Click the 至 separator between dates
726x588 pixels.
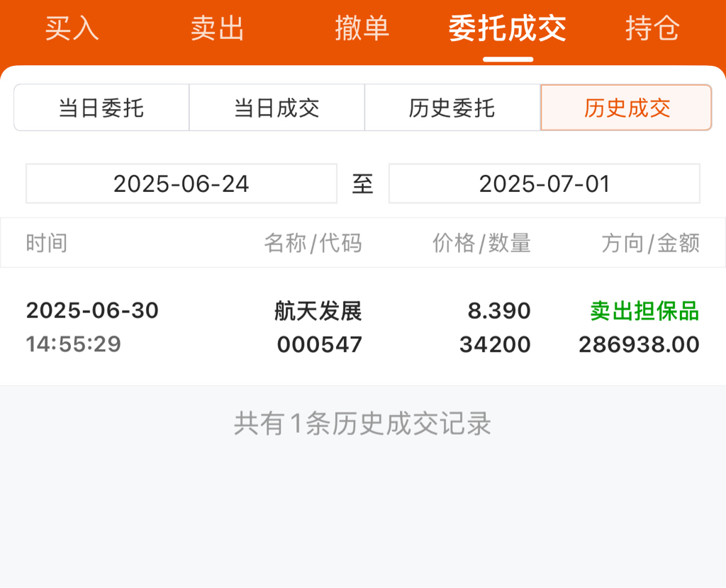point(362,184)
